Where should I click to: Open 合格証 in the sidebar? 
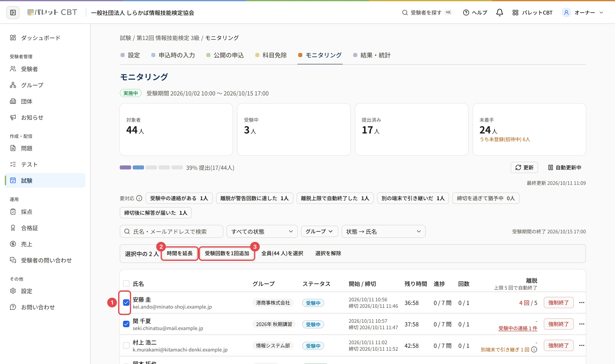click(45, 228)
